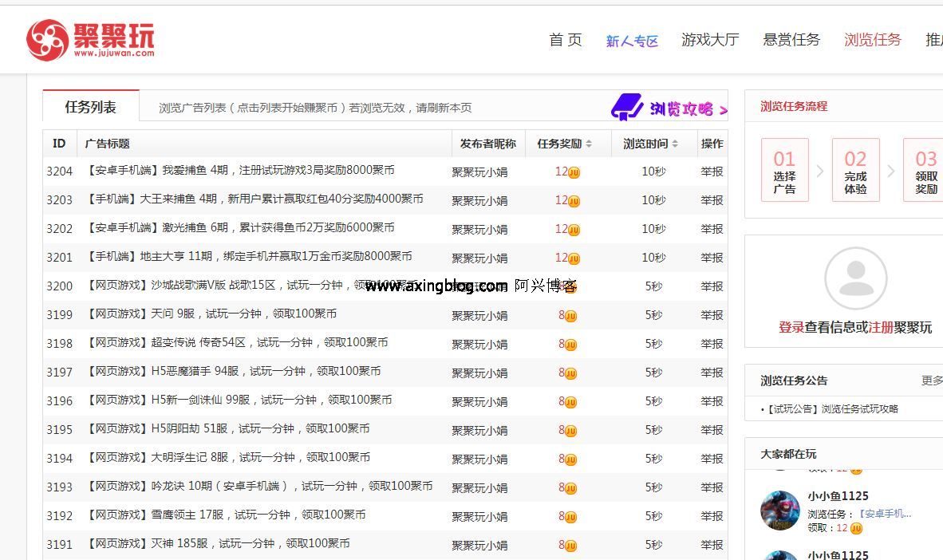The image size is (943, 560).
Task: Click the coin icon in row 3191
Action: pyautogui.click(x=570, y=546)
